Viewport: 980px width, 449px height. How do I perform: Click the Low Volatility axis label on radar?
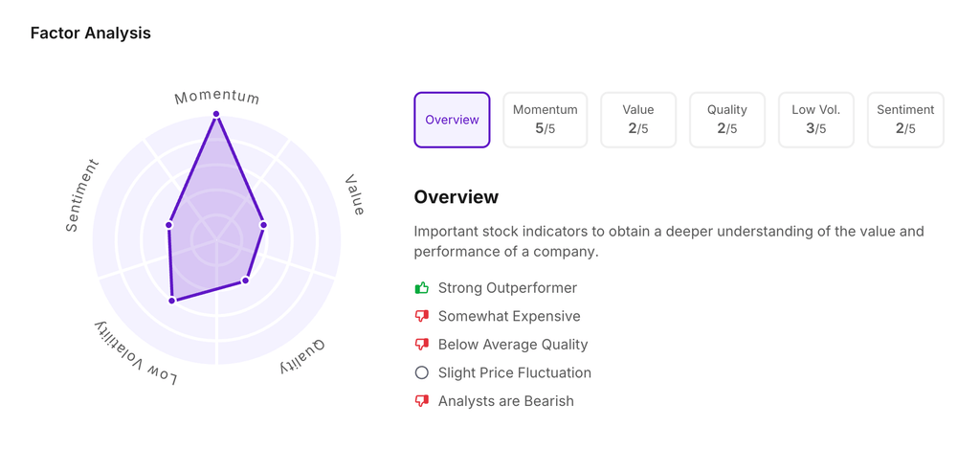(x=135, y=355)
